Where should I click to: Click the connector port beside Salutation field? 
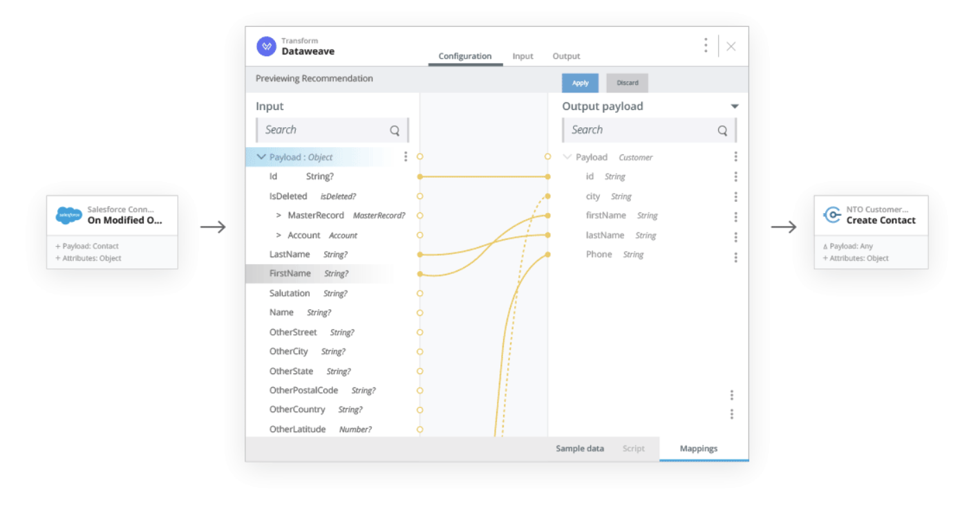(420, 293)
